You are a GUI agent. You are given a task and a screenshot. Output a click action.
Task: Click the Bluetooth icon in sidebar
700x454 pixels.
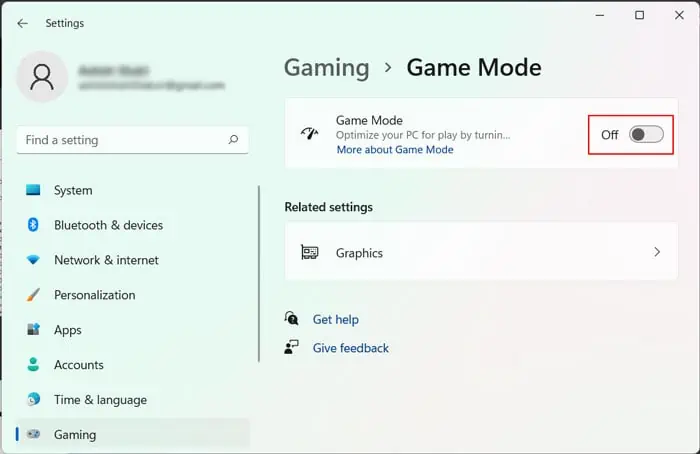coord(33,225)
